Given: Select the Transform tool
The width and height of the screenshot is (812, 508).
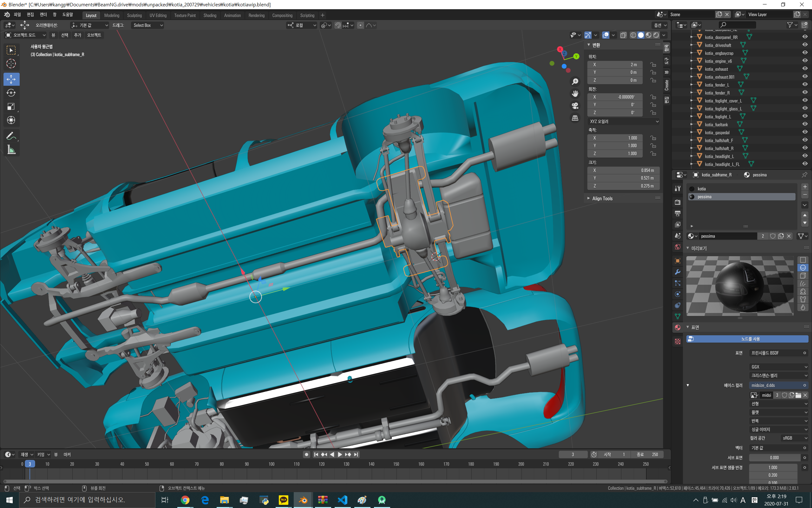Looking at the screenshot, I should pyautogui.click(x=11, y=120).
